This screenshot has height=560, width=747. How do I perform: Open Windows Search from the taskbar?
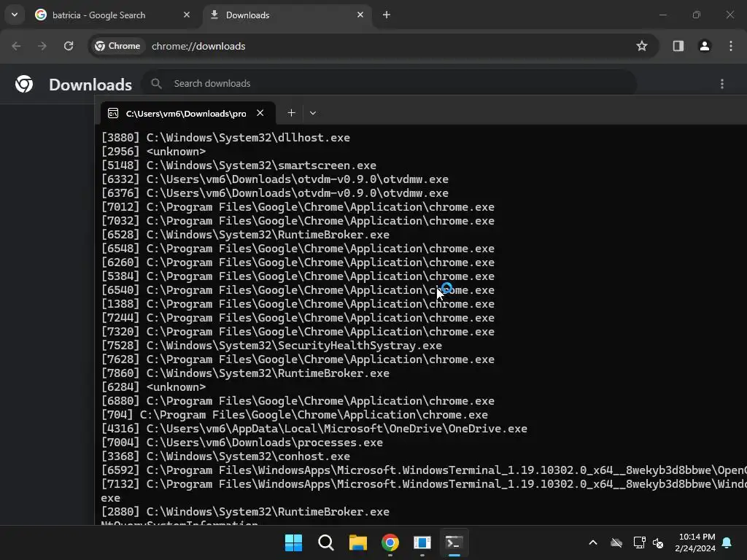point(326,542)
